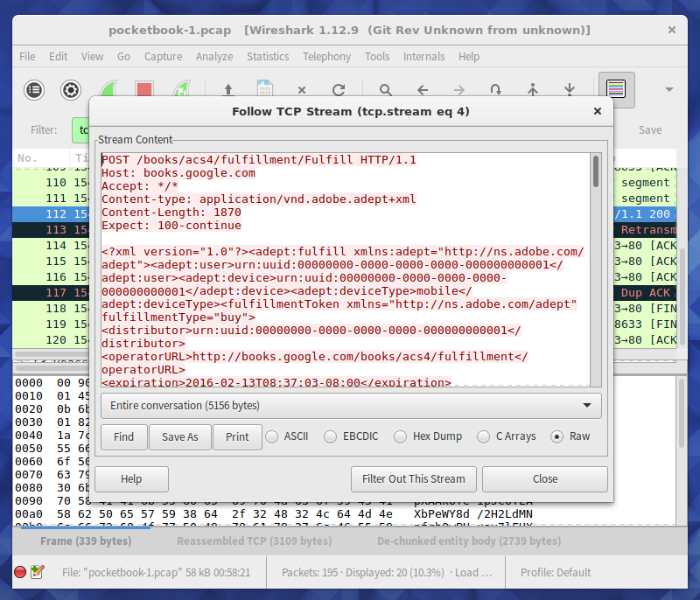Select Raw display format
The width and height of the screenshot is (700, 600).
pos(570,436)
